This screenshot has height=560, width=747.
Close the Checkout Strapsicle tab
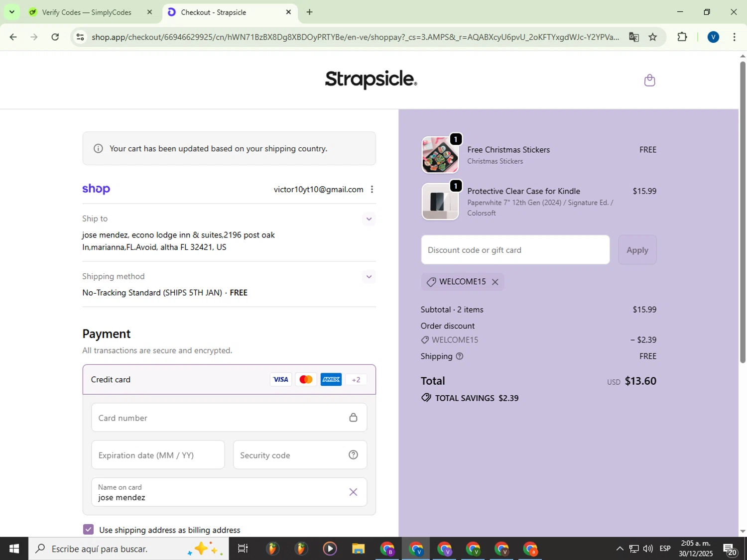point(288,12)
